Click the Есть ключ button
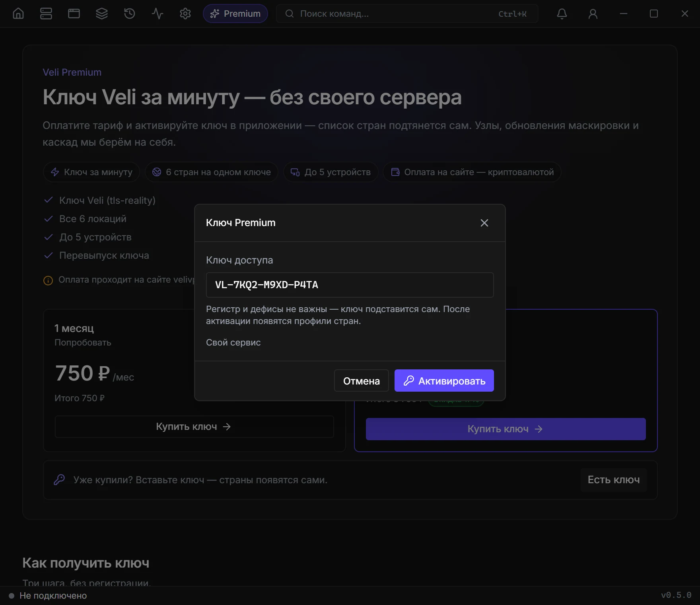Screen dimensions: 700x605 point(614,480)
